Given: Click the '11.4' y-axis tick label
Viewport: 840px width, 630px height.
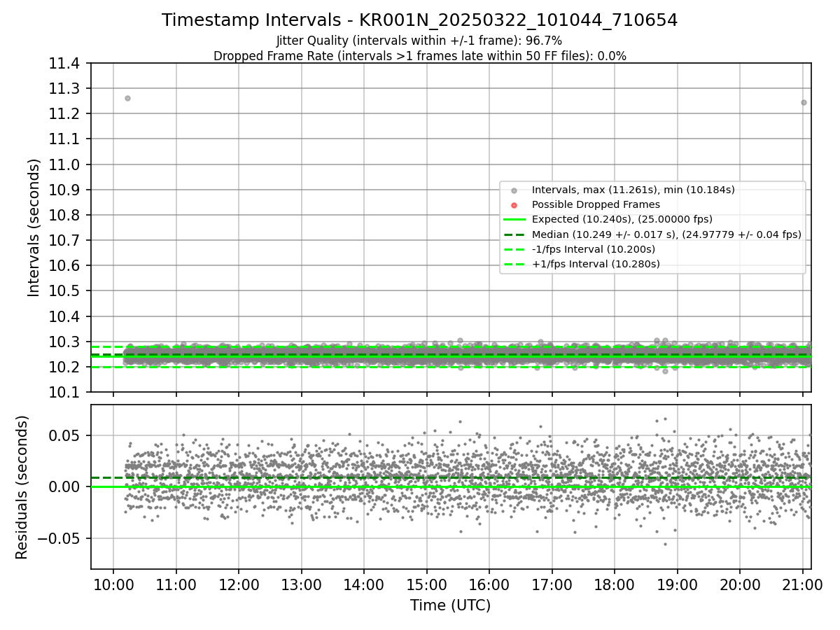Looking at the screenshot, I should click(66, 64).
